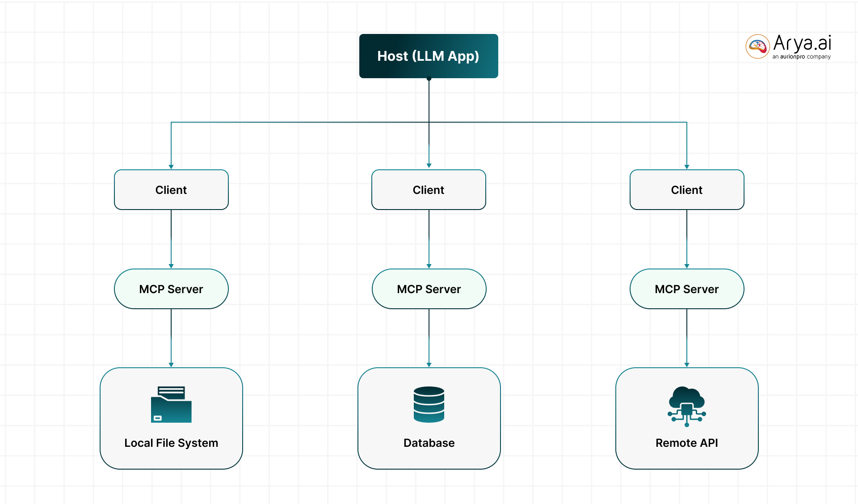
Task: Select the right Client box
Action: click(686, 190)
